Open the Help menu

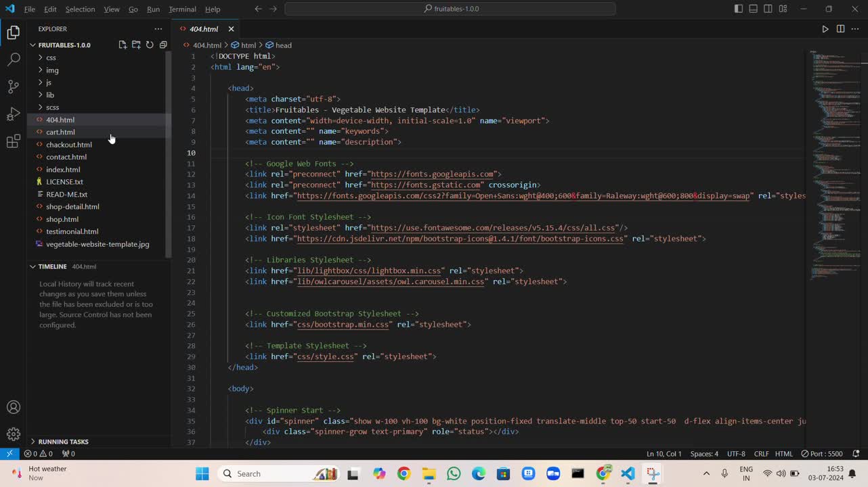(213, 9)
